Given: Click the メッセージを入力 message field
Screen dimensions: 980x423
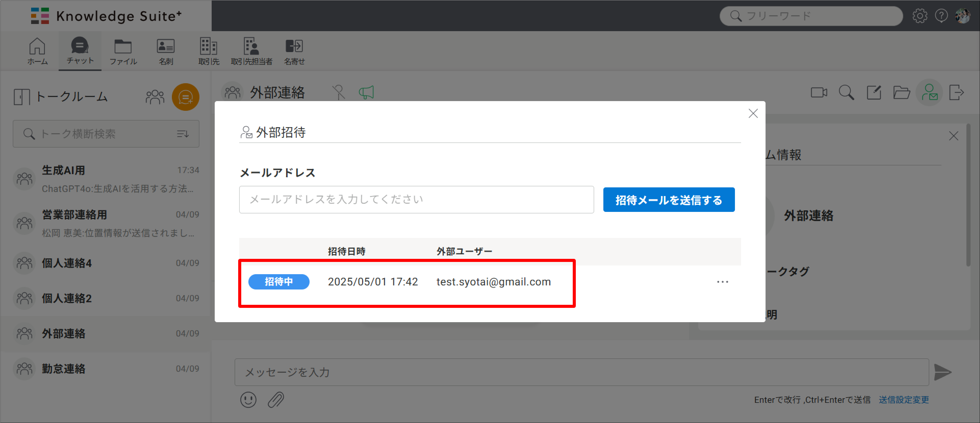Looking at the screenshot, I should click(582, 372).
